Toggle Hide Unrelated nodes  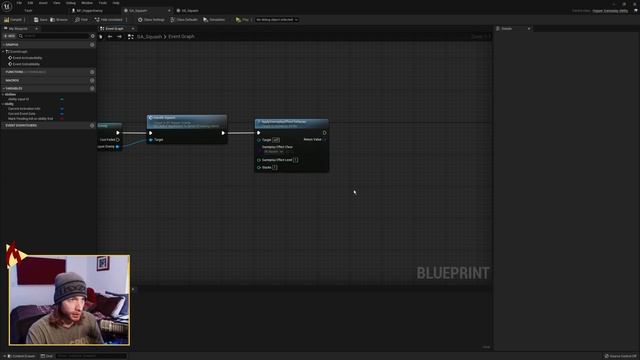point(109,20)
